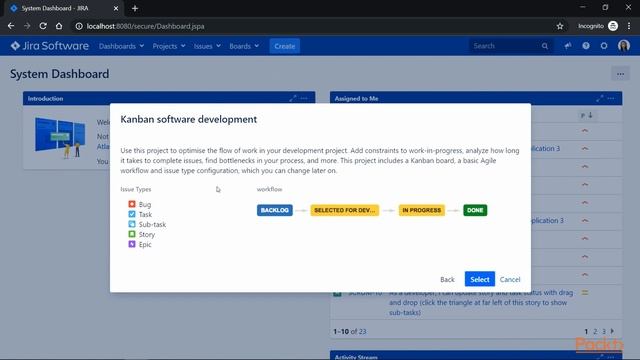Open the Chrome three-dot menu
Image resolution: width=640 pixels, height=360 pixels.
(x=629, y=26)
